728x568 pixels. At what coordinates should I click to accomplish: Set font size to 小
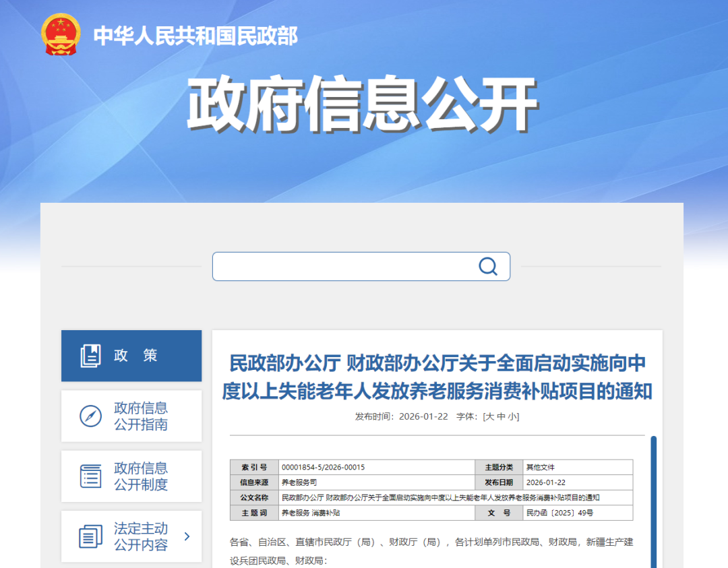point(512,416)
